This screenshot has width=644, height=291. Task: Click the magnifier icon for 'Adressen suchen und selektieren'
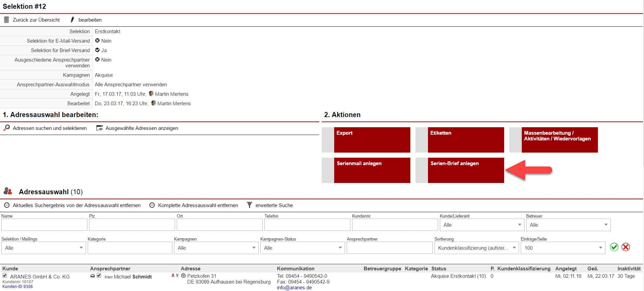click(x=6, y=128)
